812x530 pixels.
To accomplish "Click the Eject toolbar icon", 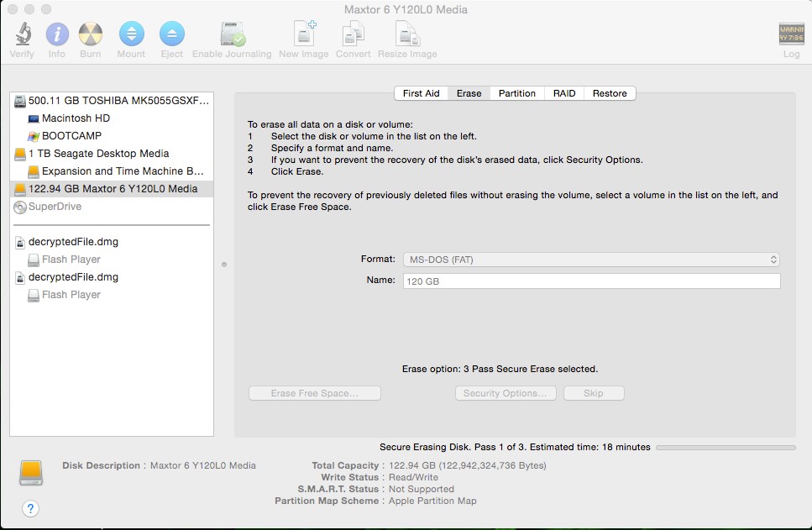I will click(x=172, y=34).
